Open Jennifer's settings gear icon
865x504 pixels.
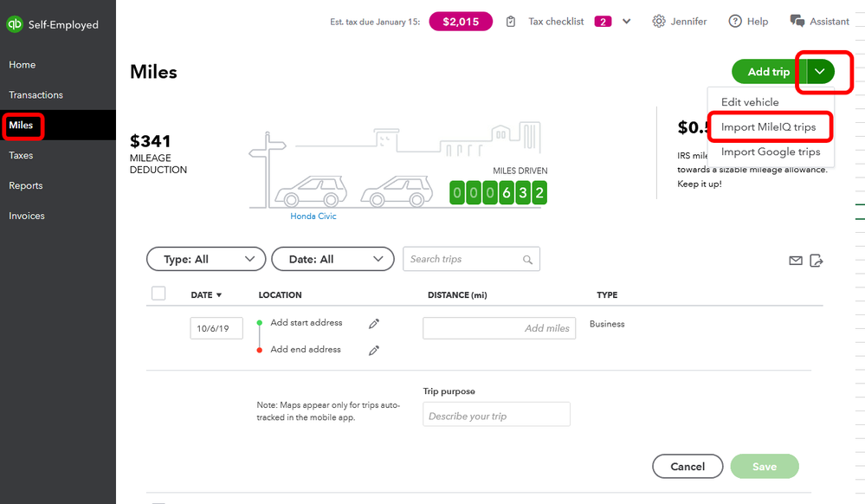point(659,22)
